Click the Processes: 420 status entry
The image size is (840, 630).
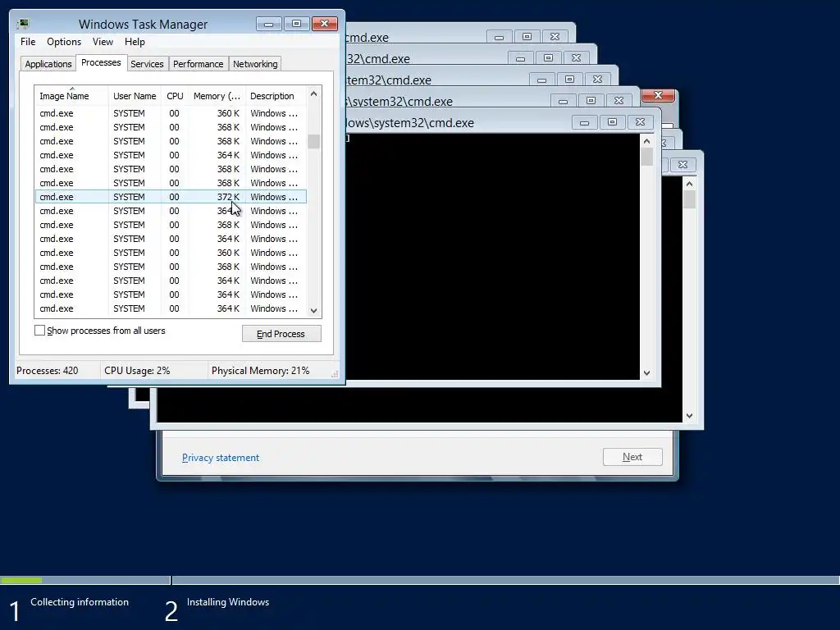click(x=47, y=371)
